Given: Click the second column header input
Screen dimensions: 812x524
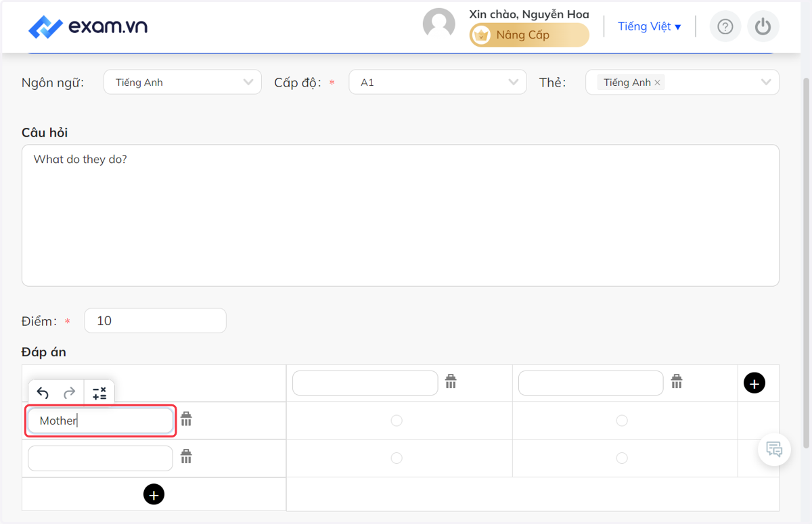Looking at the screenshot, I should pyautogui.click(x=591, y=383).
